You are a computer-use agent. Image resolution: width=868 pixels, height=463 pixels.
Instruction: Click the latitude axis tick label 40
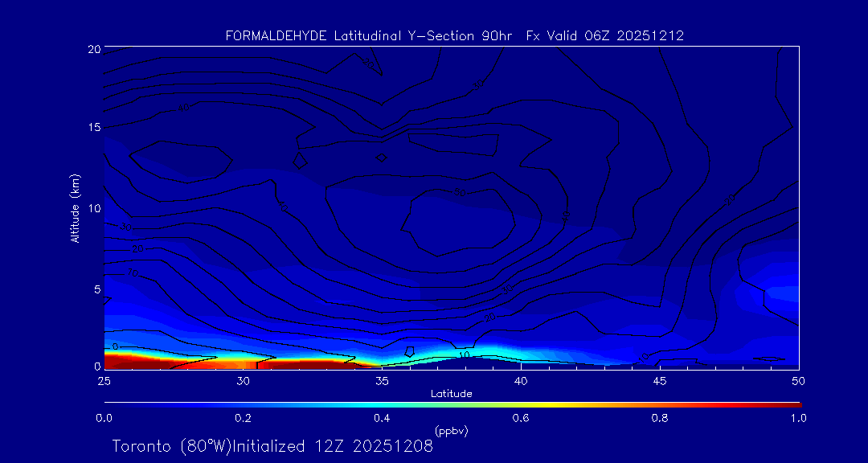521,379
